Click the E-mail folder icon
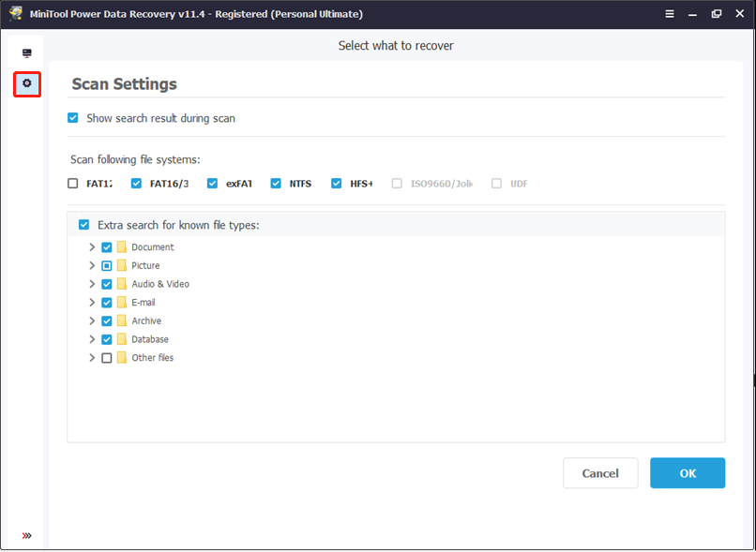Viewport: 756px width, 552px height. [122, 303]
